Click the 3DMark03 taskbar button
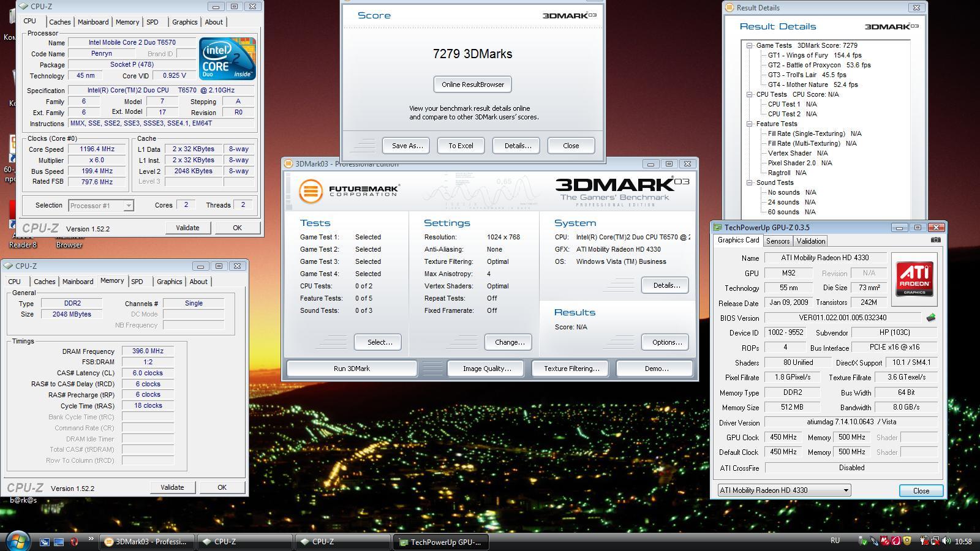980x551 pixels. (x=147, y=542)
